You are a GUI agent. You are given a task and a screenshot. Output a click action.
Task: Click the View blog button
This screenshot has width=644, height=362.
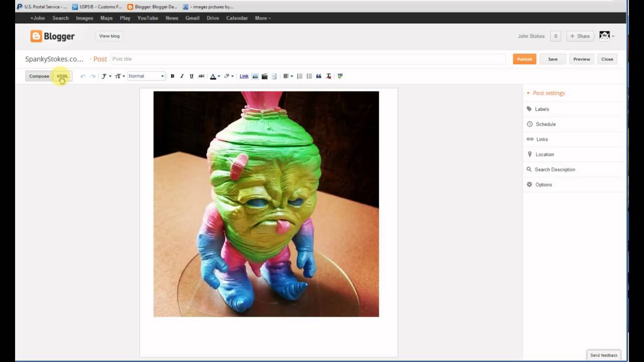[x=109, y=36]
